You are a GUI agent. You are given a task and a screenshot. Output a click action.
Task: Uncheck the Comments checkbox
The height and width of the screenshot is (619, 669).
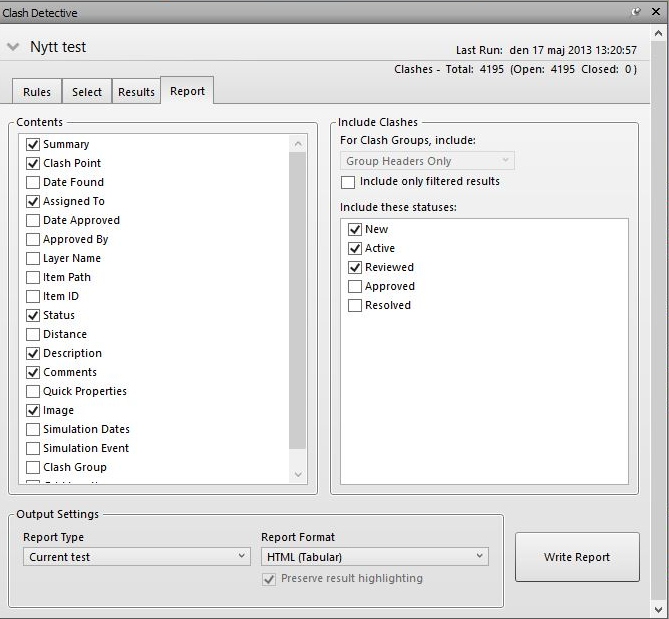point(33,372)
